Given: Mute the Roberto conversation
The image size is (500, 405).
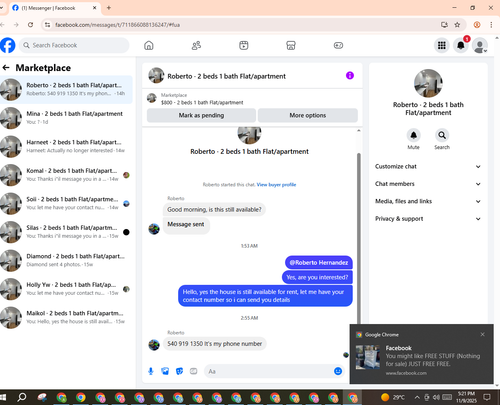Looking at the screenshot, I should point(413,135).
